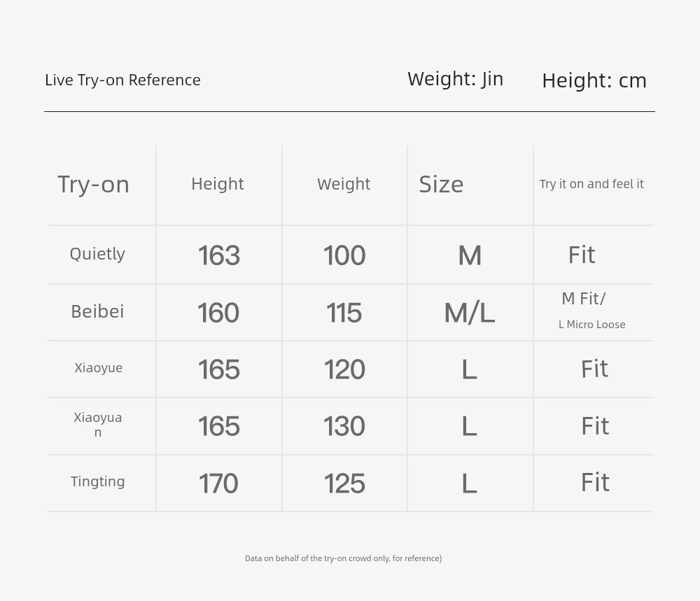Select the 'Weight: Jin' label
The width and height of the screenshot is (700, 601).
pos(456,79)
